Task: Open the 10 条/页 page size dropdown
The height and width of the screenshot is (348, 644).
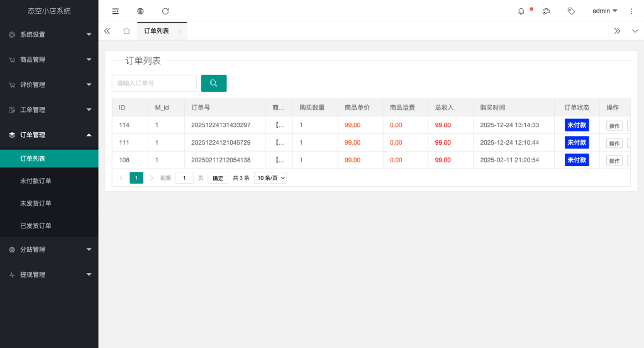Action: tap(270, 178)
